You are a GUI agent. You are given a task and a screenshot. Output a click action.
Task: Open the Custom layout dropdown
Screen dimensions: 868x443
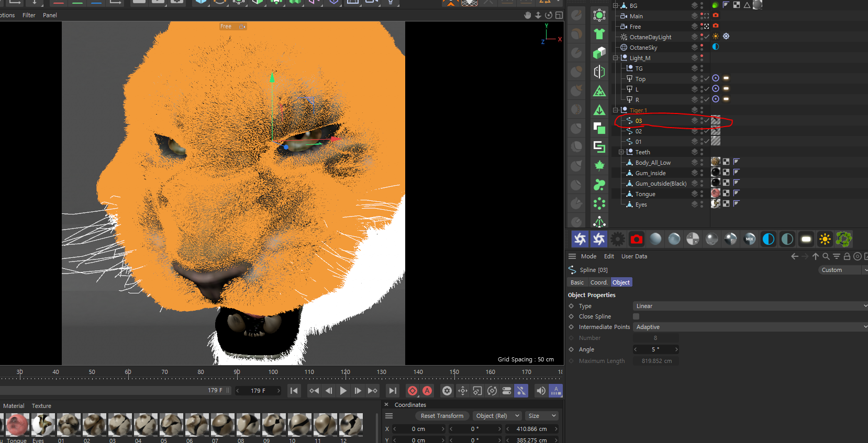tap(843, 270)
